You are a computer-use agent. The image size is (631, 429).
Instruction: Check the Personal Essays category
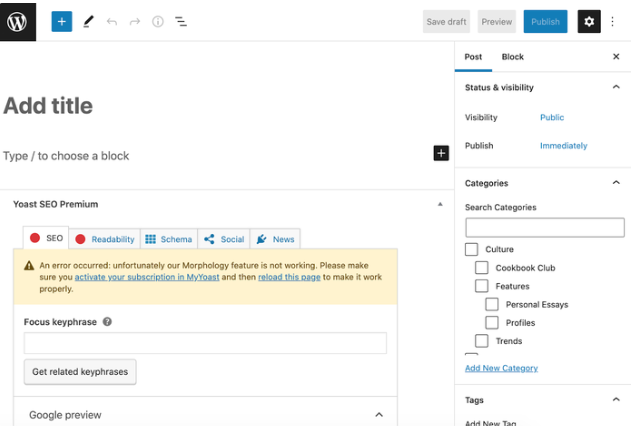pos(492,304)
